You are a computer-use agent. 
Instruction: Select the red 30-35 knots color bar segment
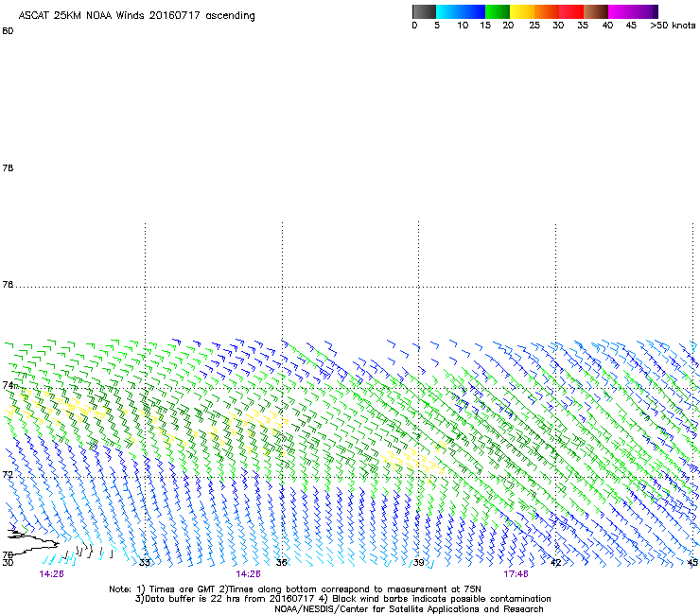(x=571, y=11)
